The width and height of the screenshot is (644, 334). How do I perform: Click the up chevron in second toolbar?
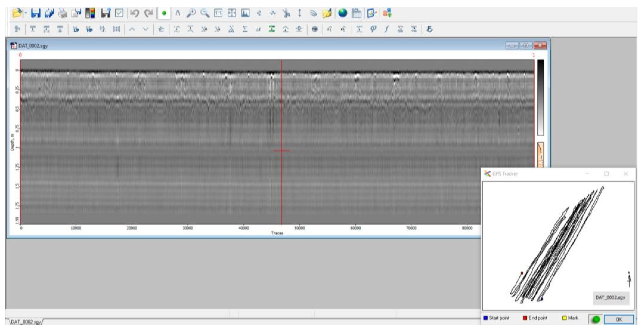[x=132, y=29]
